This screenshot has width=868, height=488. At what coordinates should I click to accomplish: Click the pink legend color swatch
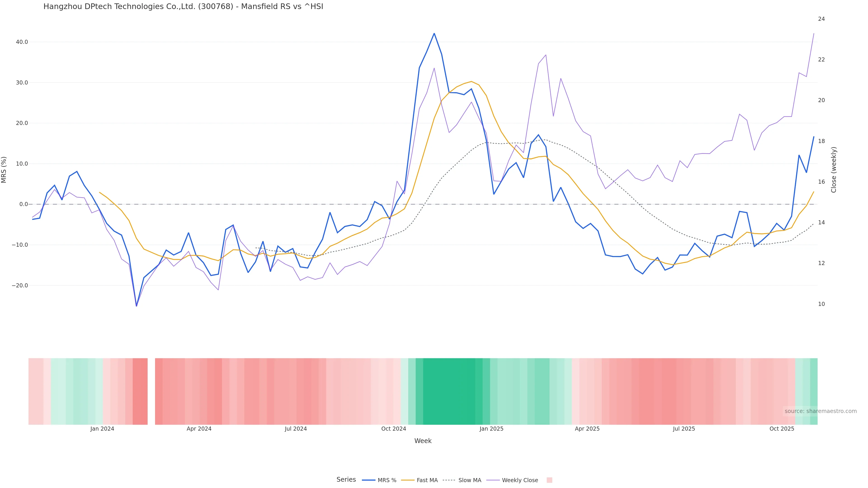pyautogui.click(x=549, y=480)
